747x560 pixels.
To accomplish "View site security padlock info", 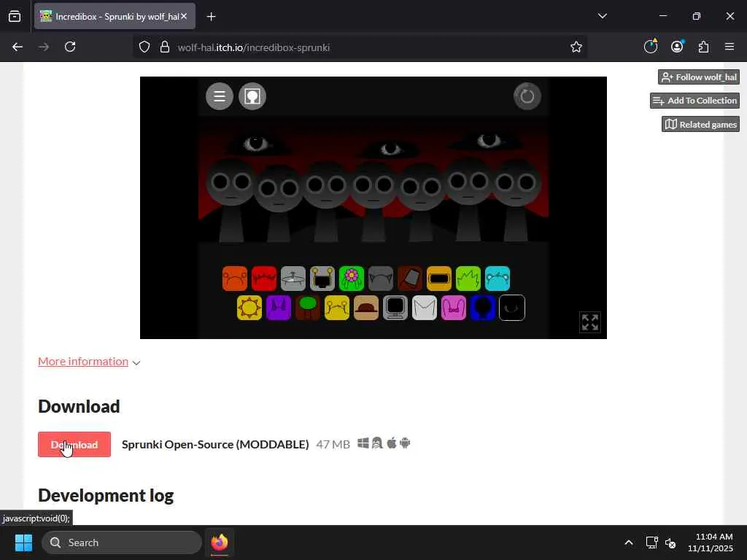I will click(x=165, y=47).
